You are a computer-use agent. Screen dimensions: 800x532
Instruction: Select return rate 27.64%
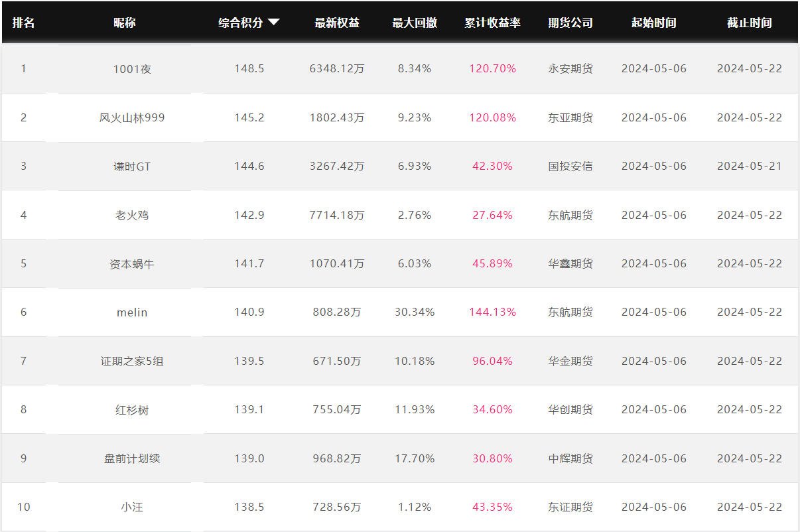493,215
